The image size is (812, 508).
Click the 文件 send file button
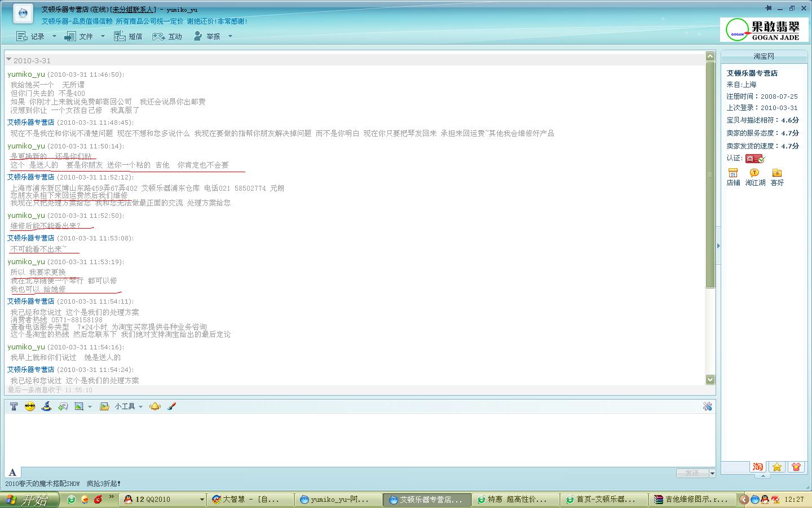coord(78,36)
